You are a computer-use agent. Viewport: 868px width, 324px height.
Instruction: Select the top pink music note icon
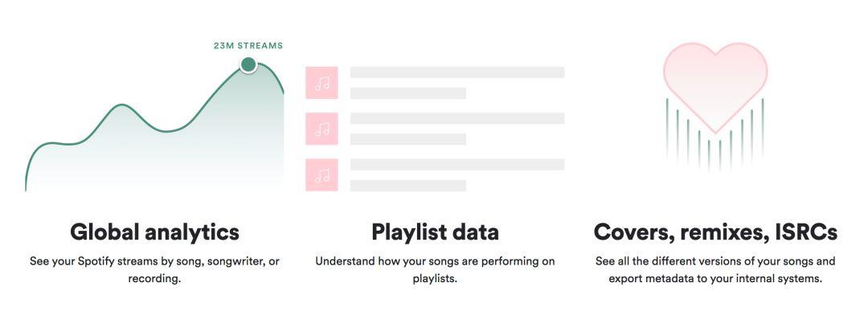[x=321, y=83]
